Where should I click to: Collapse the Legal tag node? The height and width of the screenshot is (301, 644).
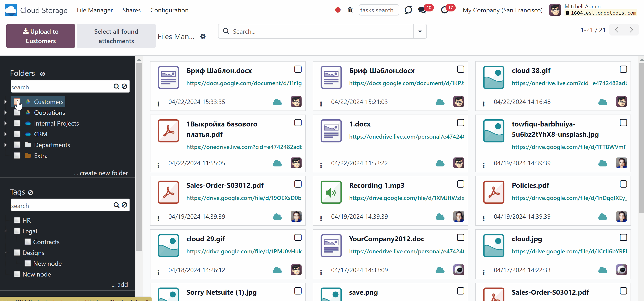pos(5,231)
